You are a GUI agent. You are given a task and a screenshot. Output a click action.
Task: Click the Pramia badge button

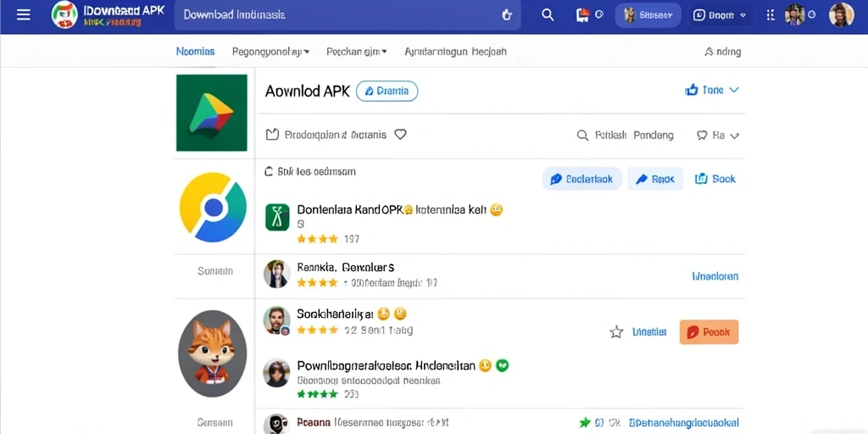point(387,91)
